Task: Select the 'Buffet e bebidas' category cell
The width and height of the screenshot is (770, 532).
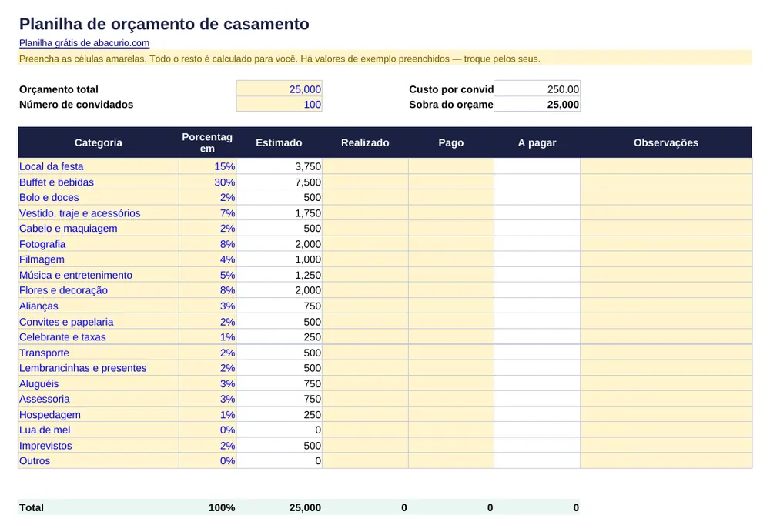Action: (99, 182)
